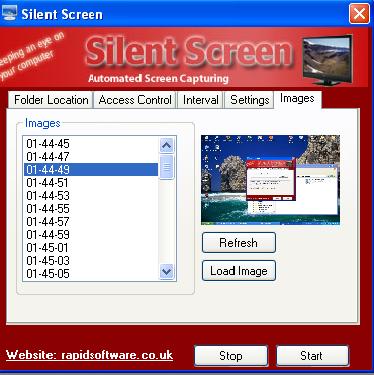Click the scroll up arrow in Images list
Screen dimensions: 374x375
point(167,145)
